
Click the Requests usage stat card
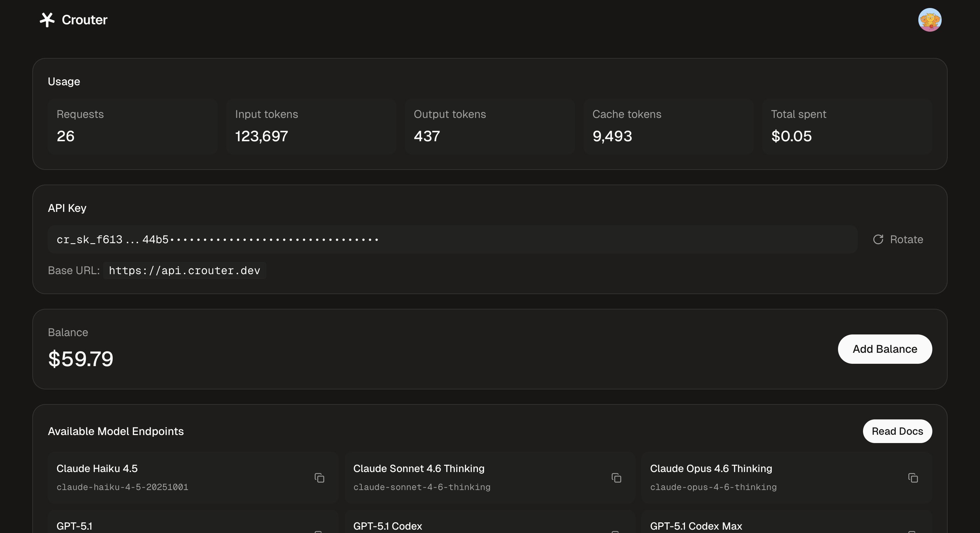click(x=132, y=126)
